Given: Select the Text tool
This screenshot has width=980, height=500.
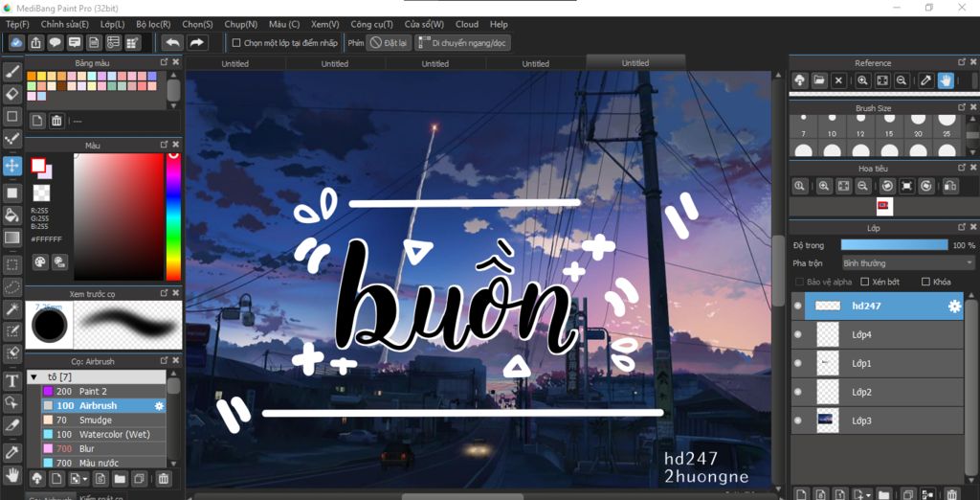Looking at the screenshot, I should click(12, 380).
